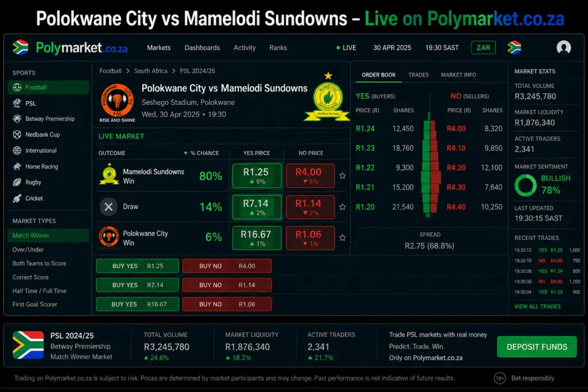Click Mamelodi Sundowns badge in outcome row

(x=109, y=174)
